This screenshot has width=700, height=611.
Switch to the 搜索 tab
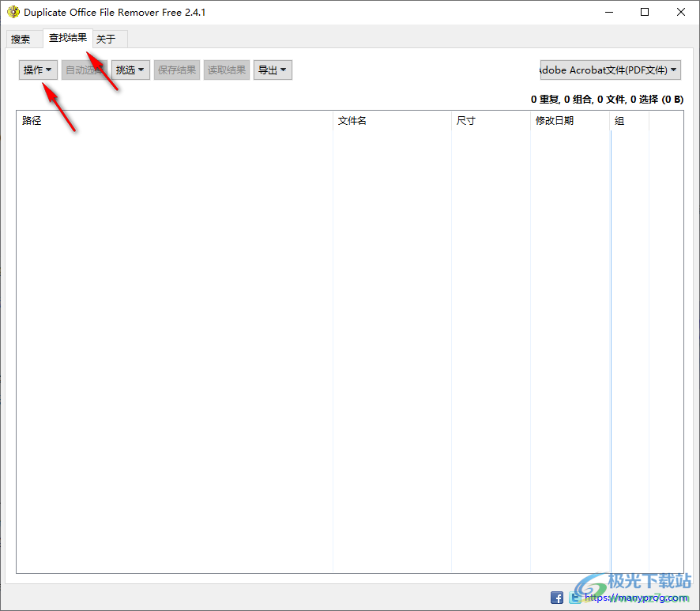click(23, 38)
